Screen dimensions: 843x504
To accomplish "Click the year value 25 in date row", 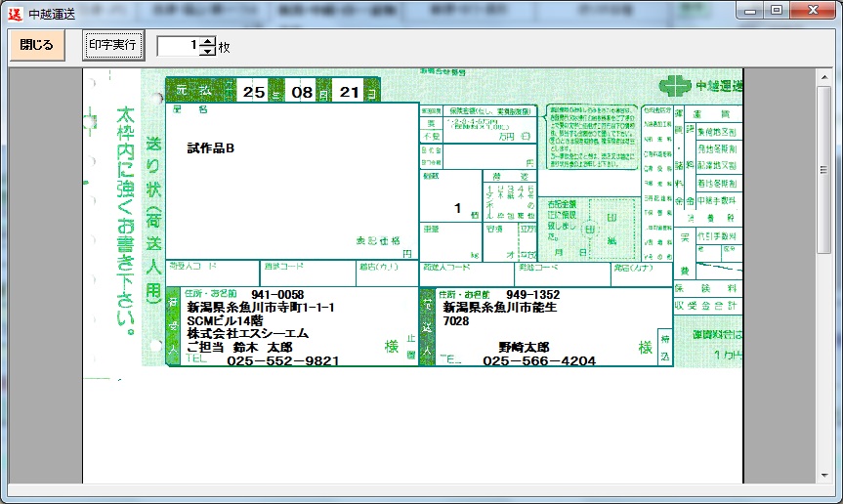I will [x=254, y=93].
